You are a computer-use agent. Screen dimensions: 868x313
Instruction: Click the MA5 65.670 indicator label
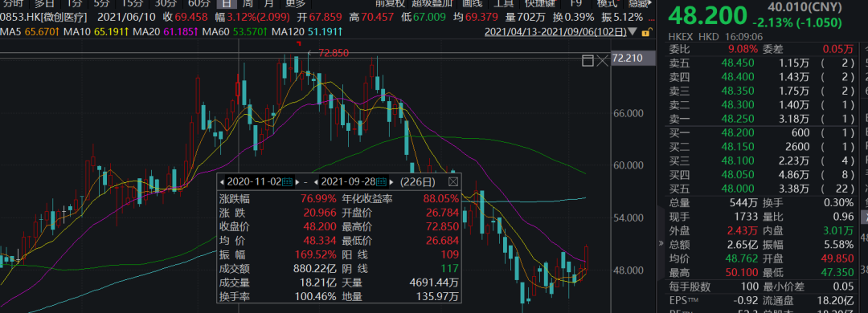point(30,32)
